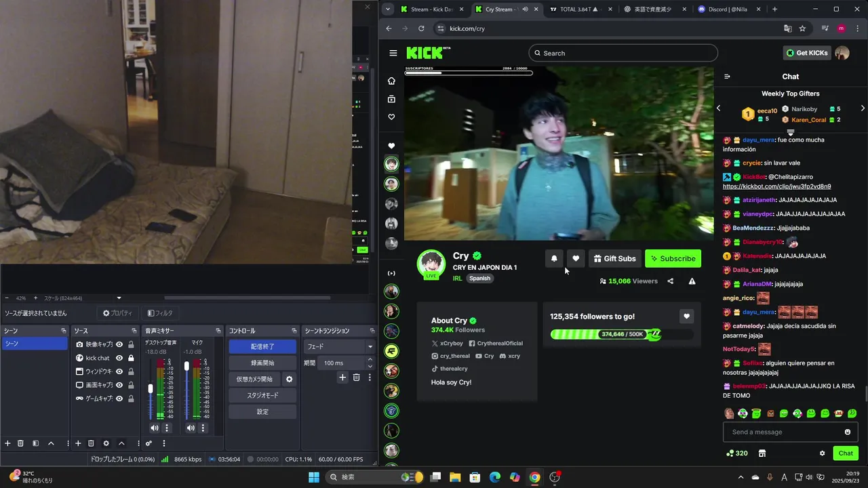The height and width of the screenshot is (488, 868).
Task: Adjust the デスクトップ音声 volume slider
Action: coord(151,389)
